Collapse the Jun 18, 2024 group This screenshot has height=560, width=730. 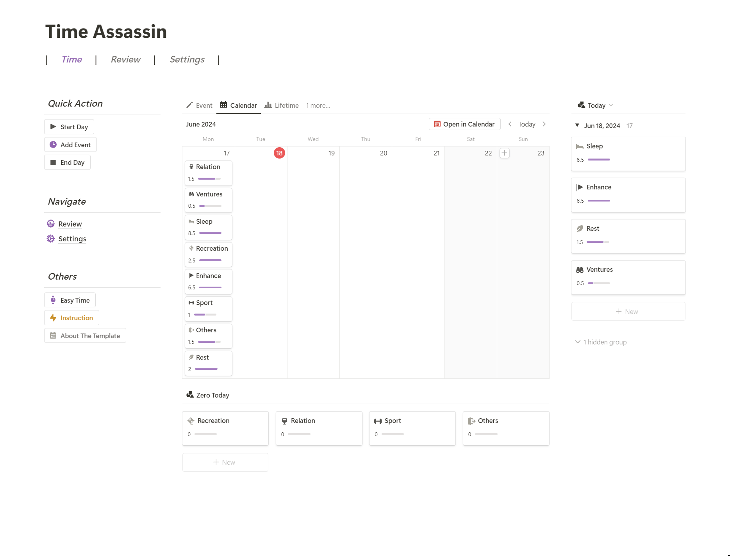tap(577, 125)
